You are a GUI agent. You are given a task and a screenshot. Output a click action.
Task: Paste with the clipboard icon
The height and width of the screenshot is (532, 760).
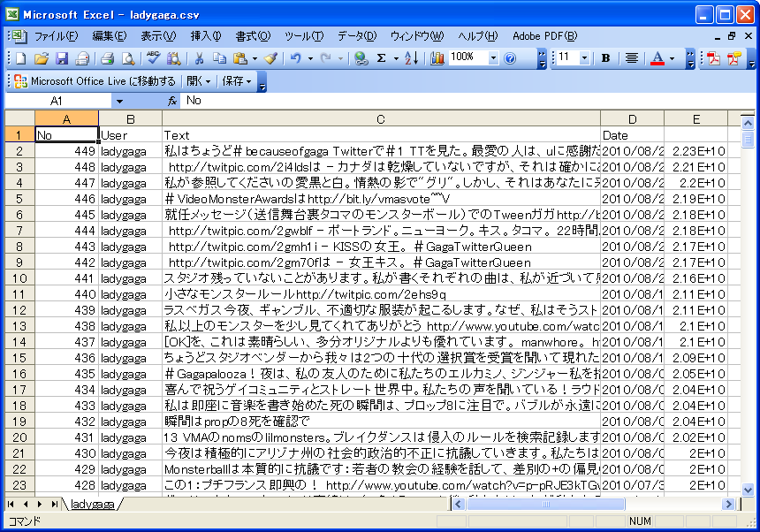point(240,58)
